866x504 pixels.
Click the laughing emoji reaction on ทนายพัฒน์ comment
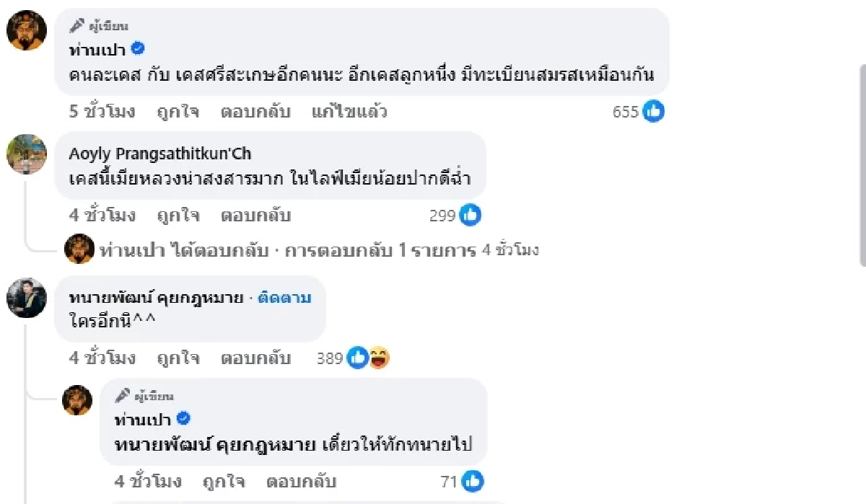[378, 357]
